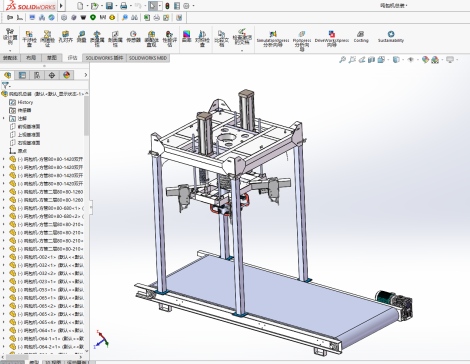The width and height of the screenshot is (470, 364).
Task: Click the Open file icon
Action: (x=94, y=6)
